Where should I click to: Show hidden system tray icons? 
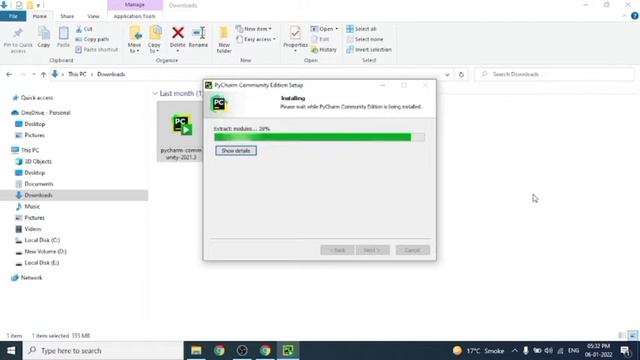click(515, 351)
